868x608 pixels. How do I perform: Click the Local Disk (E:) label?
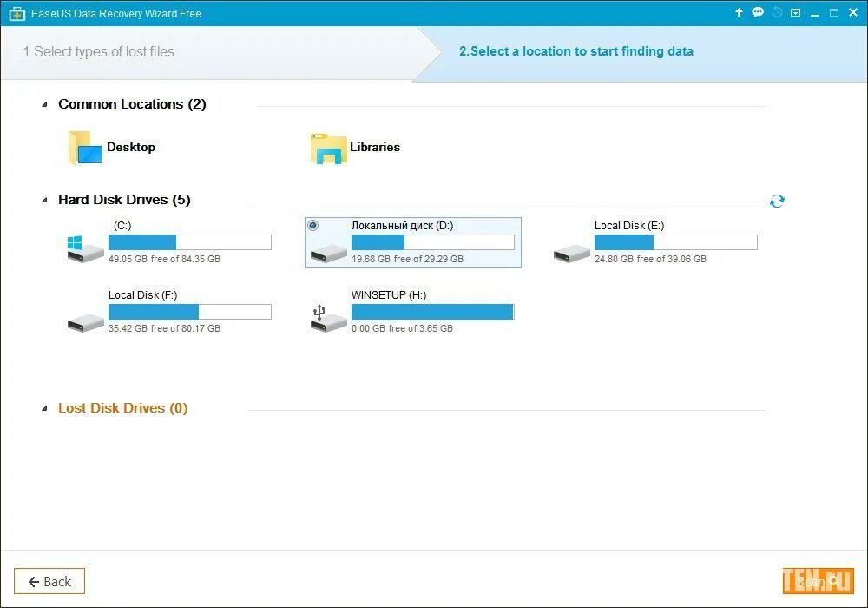point(629,225)
